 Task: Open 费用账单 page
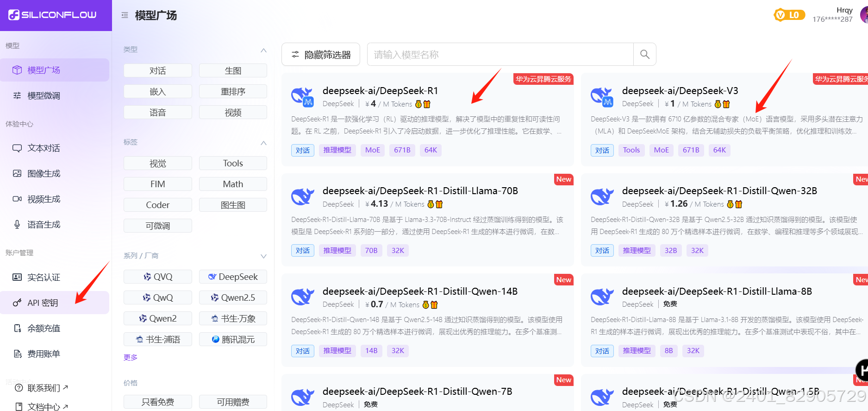(x=55, y=354)
